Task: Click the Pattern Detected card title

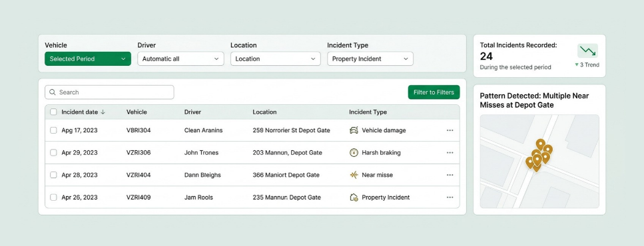Action: pos(534,100)
